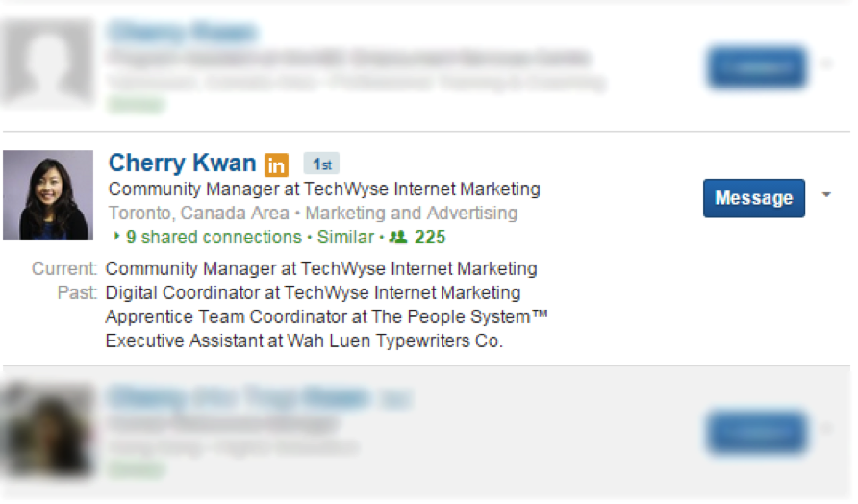Click the Similar link
858x504 pixels.
(x=345, y=237)
